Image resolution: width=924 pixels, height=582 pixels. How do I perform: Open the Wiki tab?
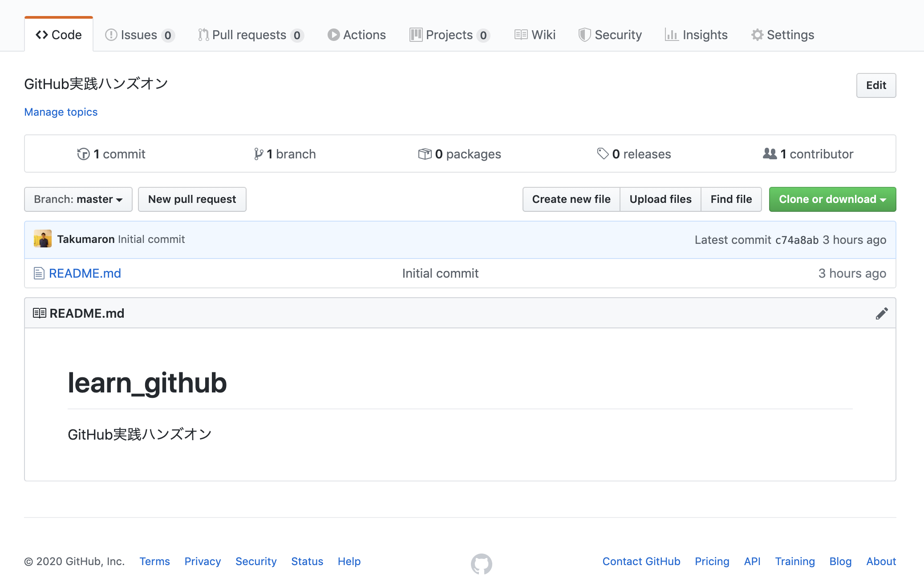tap(535, 35)
